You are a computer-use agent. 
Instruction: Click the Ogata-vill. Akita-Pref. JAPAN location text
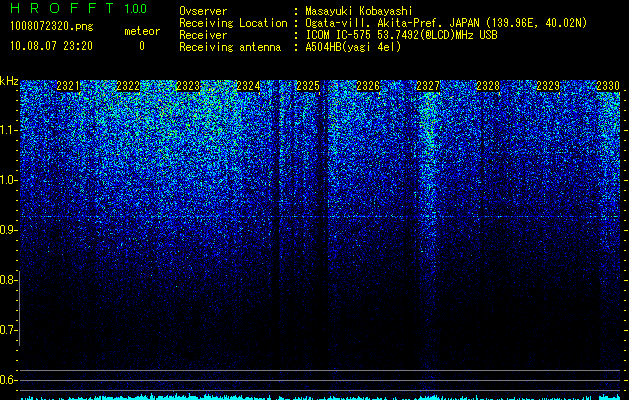coord(446,23)
